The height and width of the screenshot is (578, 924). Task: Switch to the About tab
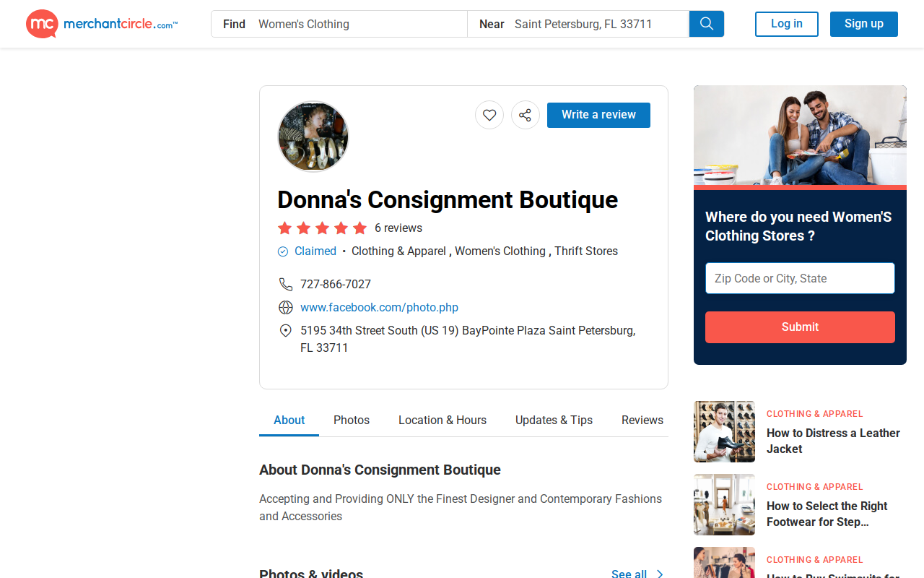point(289,420)
